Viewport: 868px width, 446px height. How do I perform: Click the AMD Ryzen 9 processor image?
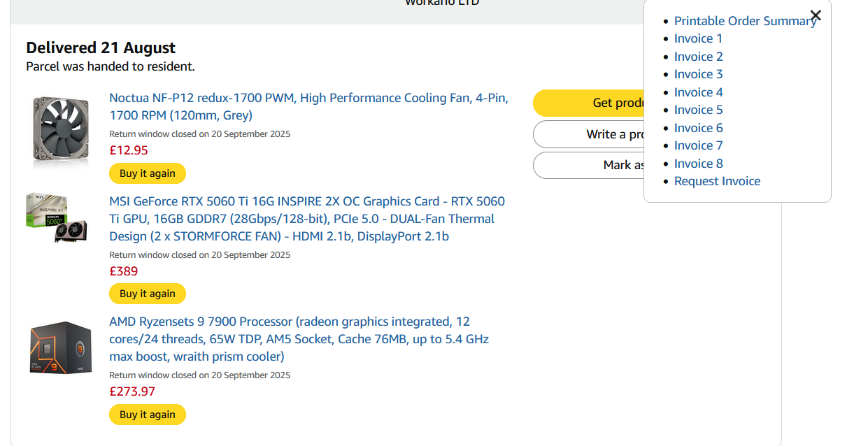coord(61,347)
